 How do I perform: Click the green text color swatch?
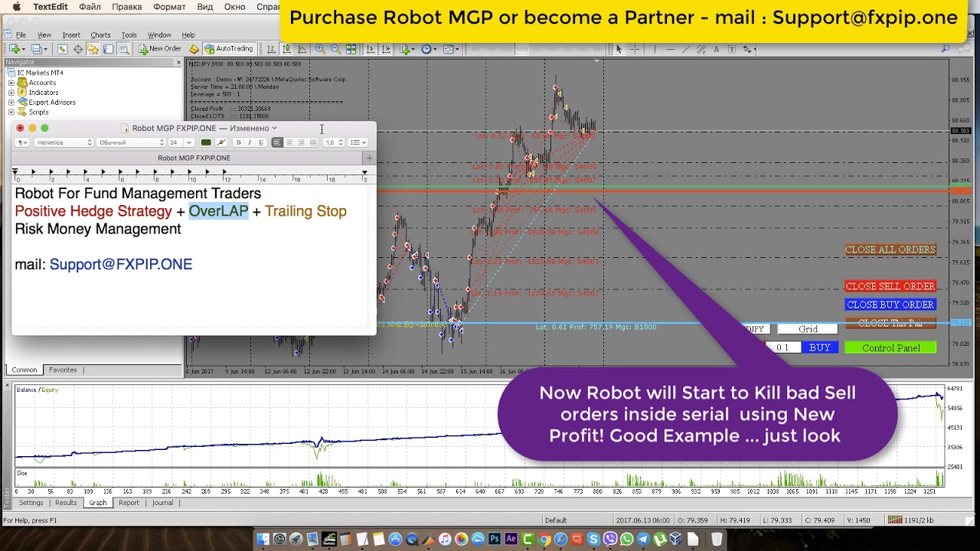tap(206, 142)
